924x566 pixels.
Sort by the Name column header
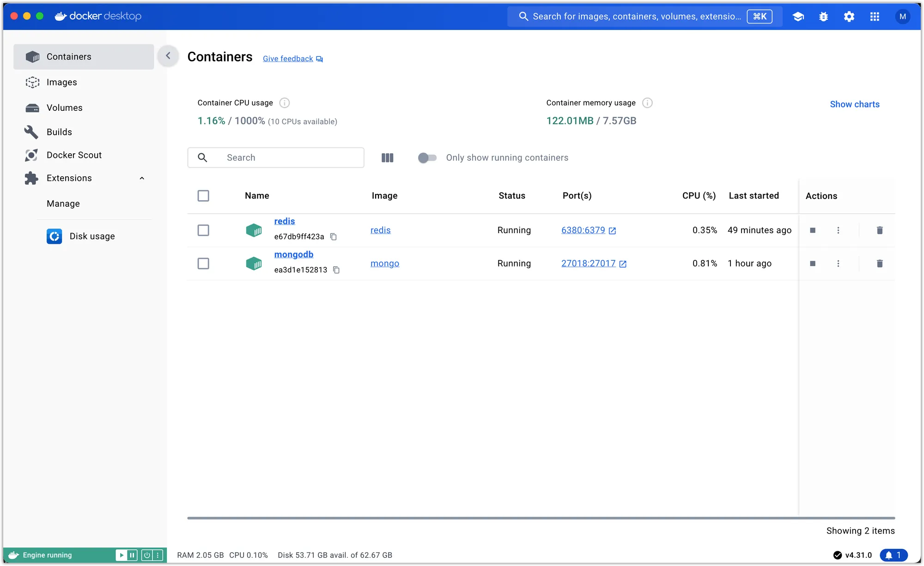[257, 196]
